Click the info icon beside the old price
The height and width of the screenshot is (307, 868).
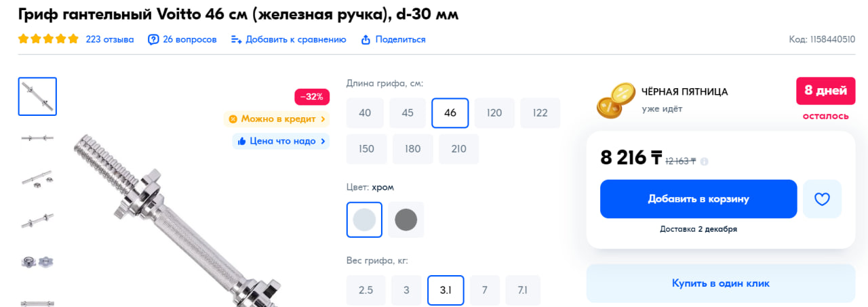click(705, 161)
